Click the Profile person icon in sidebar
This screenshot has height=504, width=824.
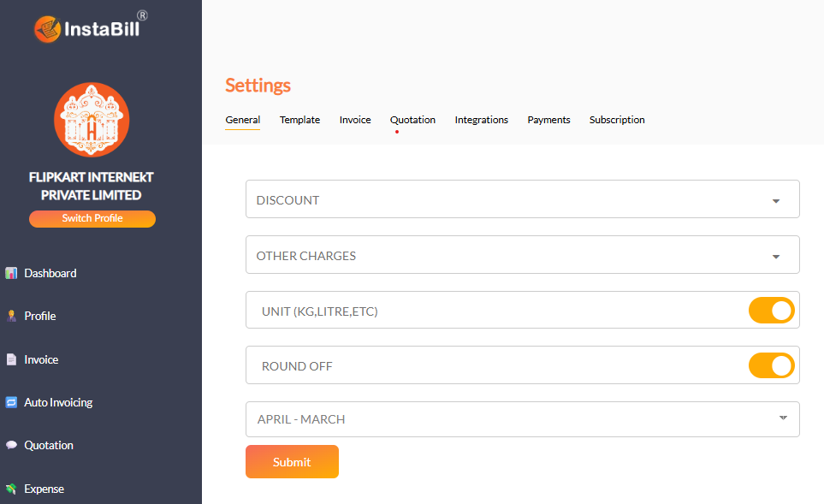click(11, 317)
